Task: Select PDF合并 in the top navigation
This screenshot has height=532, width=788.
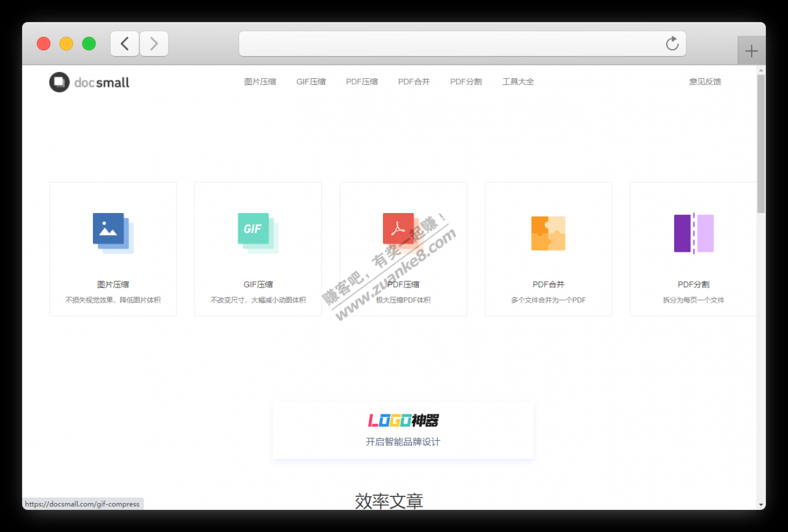Action: tap(414, 82)
